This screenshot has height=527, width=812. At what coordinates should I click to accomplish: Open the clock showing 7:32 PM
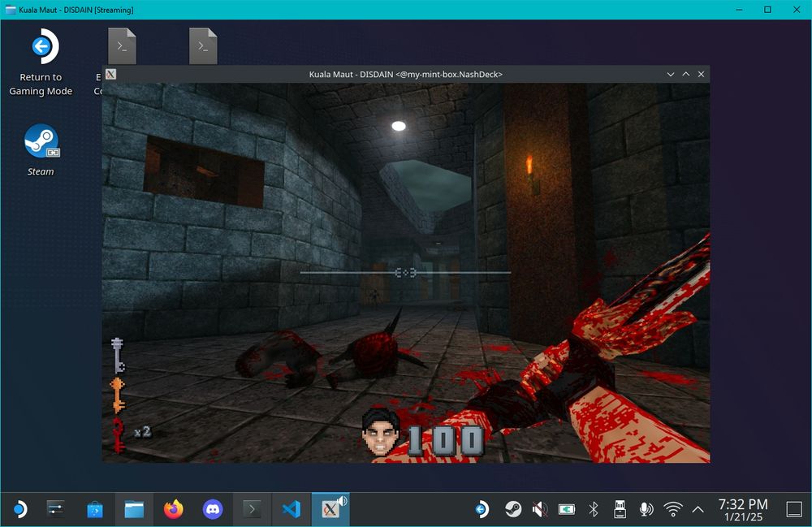(x=743, y=504)
